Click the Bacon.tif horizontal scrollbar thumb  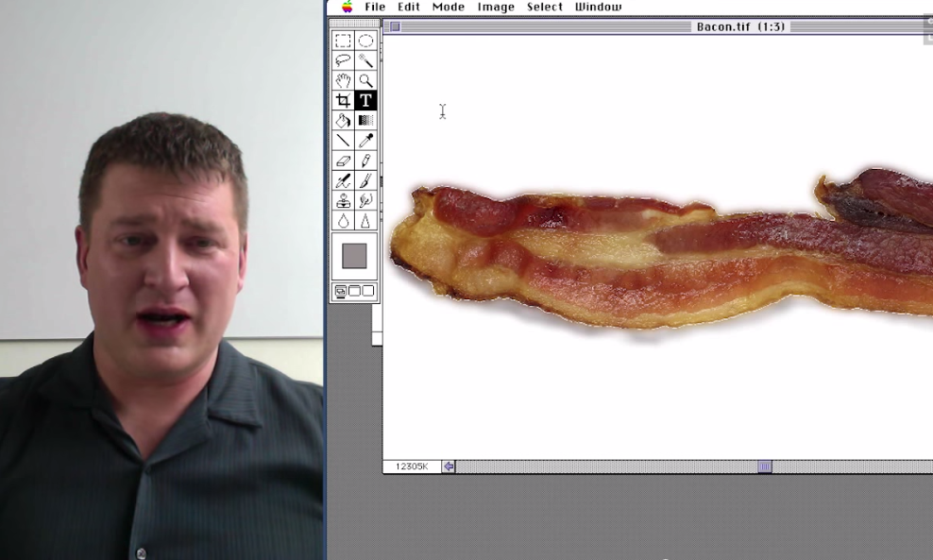(x=765, y=466)
